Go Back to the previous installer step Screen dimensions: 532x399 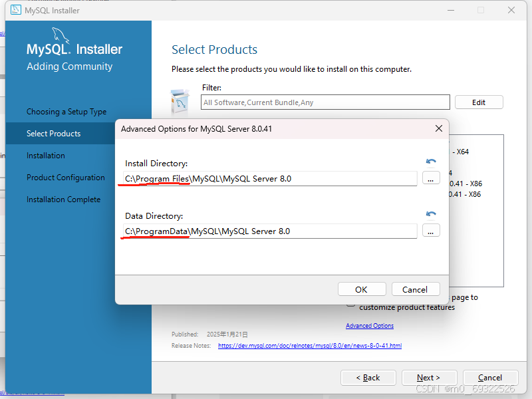(x=368, y=378)
